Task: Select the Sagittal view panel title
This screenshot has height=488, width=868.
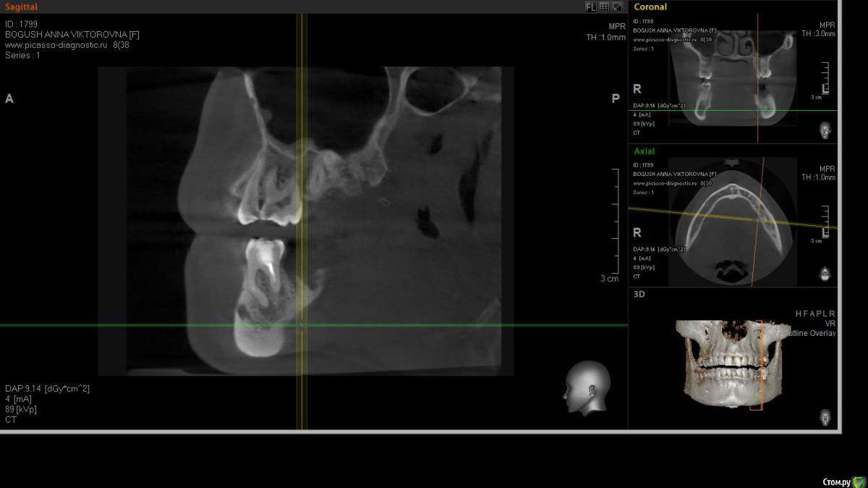Action: point(20,7)
